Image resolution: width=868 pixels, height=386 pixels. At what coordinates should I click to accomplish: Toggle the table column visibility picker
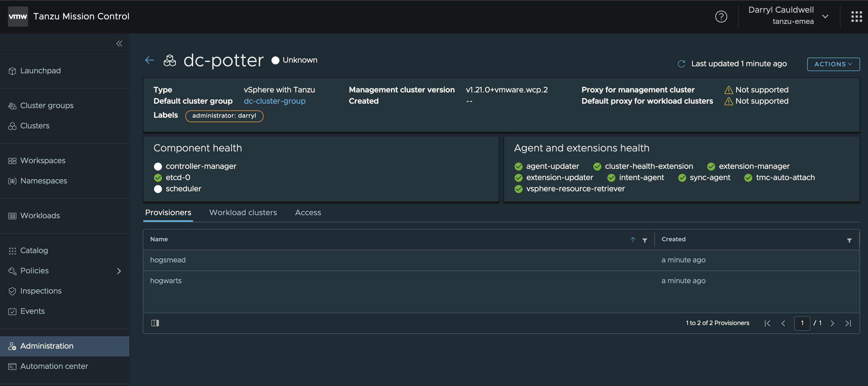pyautogui.click(x=155, y=323)
